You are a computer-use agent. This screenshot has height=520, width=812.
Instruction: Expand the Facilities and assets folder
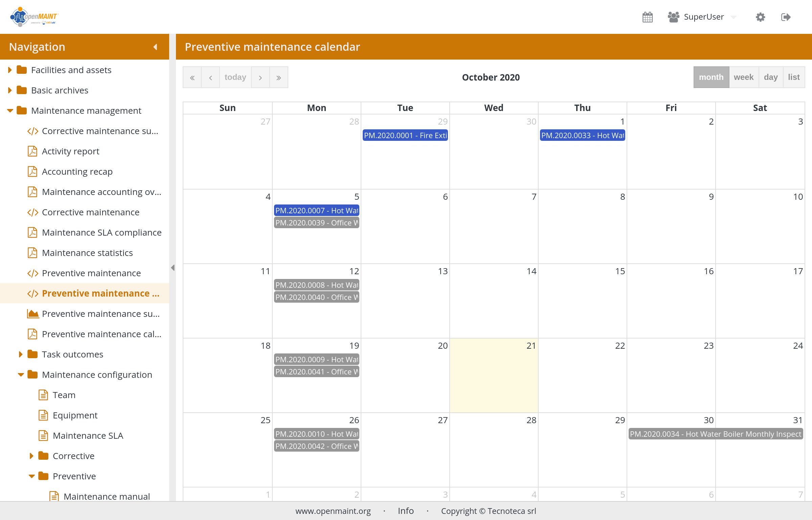click(x=10, y=70)
